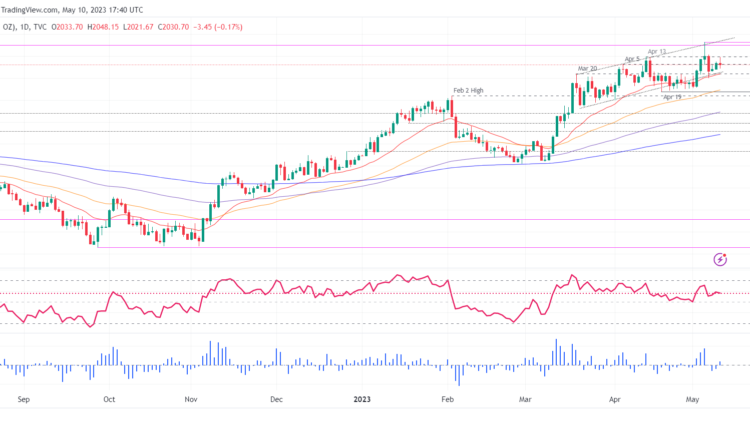Image resolution: width=750 pixels, height=430 pixels.
Task: Click the Dec label on time axis
Action: 276,397
